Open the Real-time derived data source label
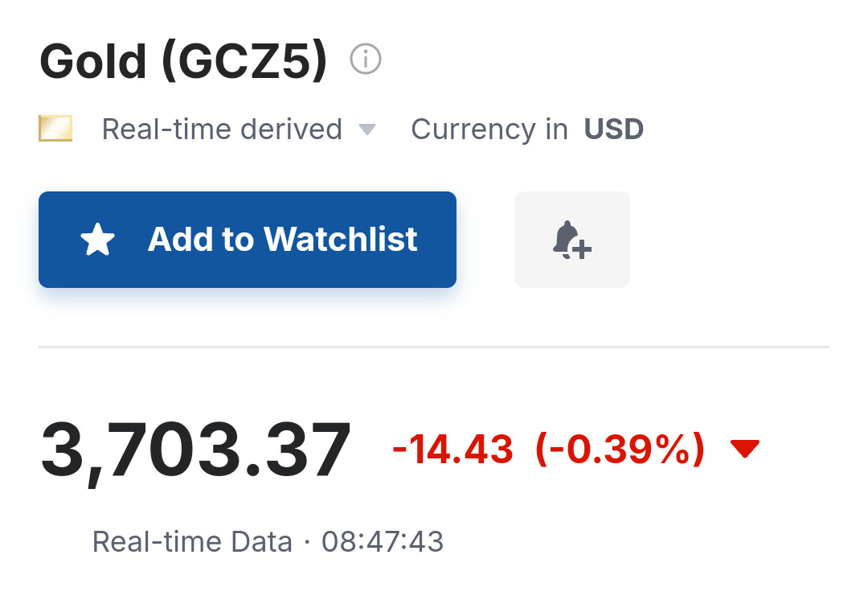This screenshot has height=604, width=868. coord(222,129)
